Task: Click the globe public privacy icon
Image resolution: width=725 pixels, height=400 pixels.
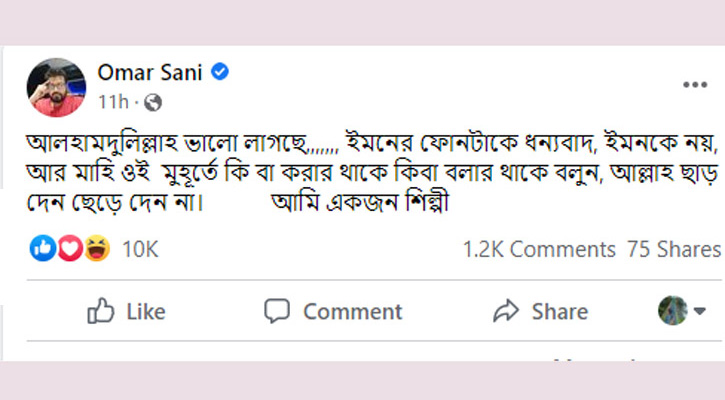Action: 153,101
